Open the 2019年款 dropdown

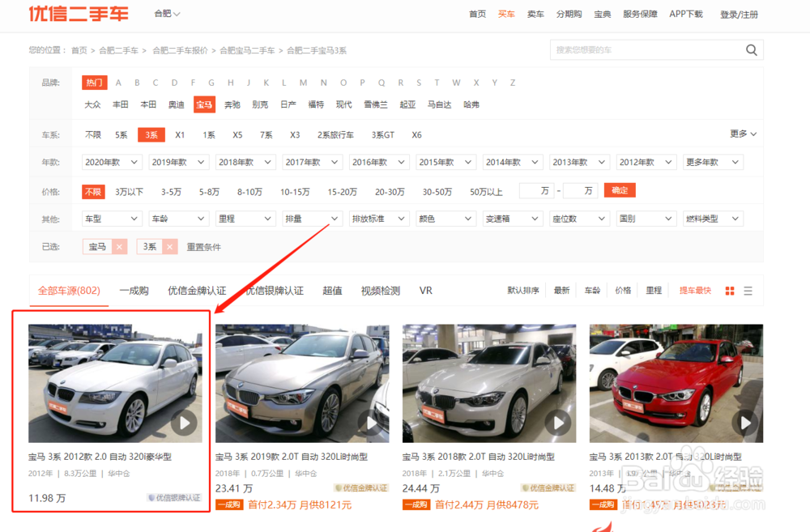[178, 162]
